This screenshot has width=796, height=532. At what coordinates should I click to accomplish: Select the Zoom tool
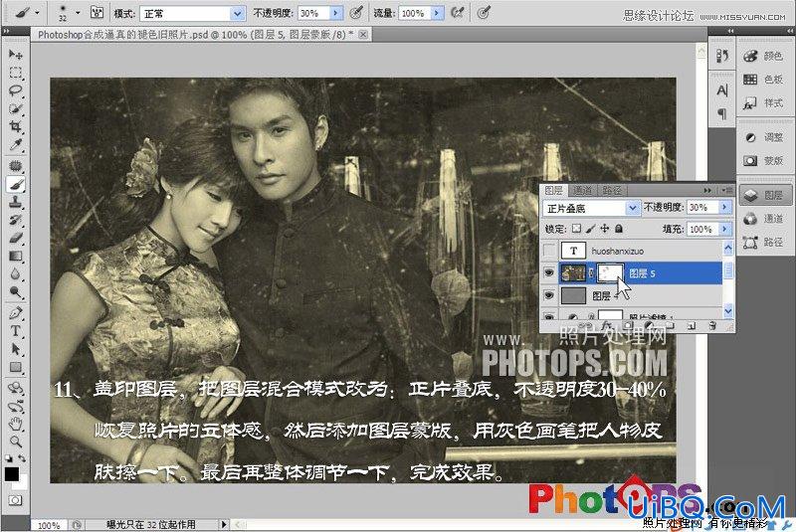click(16, 442)
